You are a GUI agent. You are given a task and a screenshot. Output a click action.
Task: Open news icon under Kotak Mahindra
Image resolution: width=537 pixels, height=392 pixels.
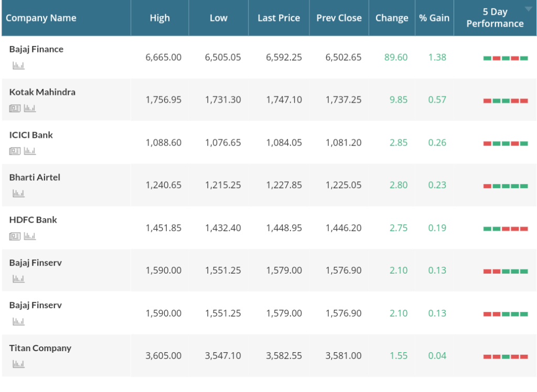point(15,108)
